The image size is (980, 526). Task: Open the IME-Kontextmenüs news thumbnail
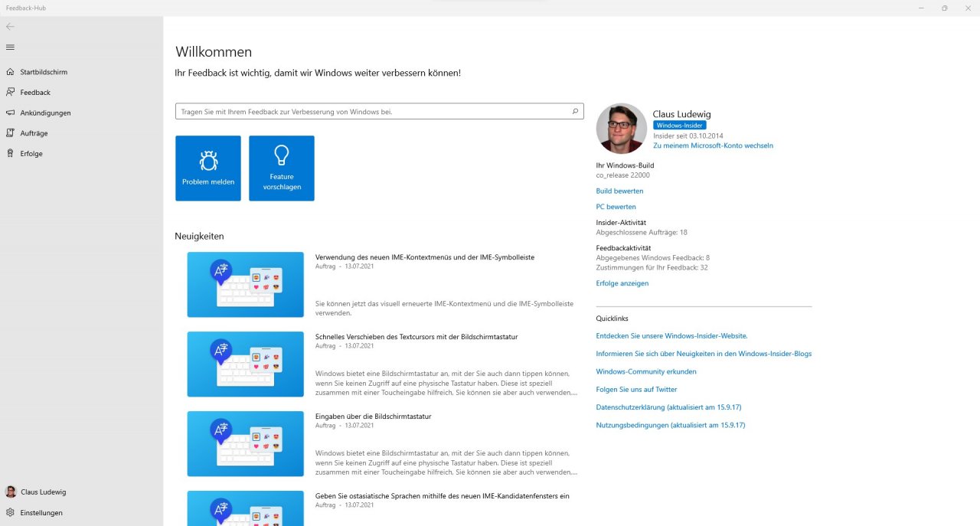tap(245, 284)
